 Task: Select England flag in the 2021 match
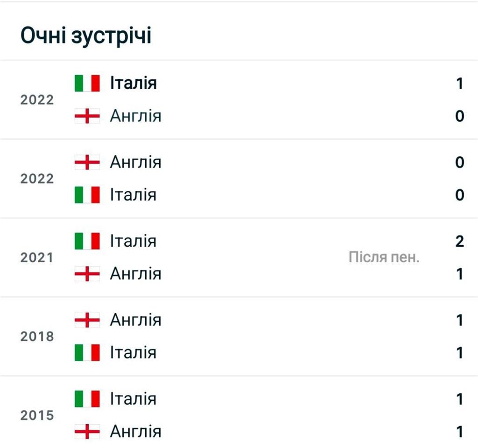[87, 273]
